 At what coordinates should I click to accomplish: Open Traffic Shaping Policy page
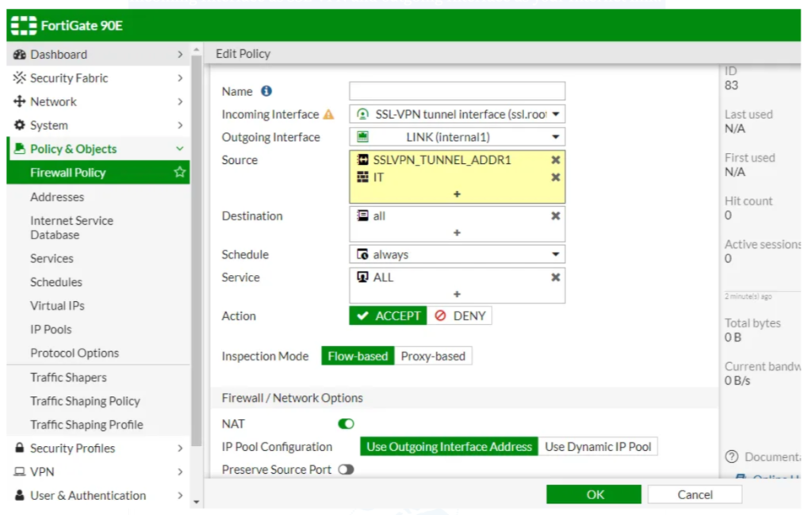coord(85,401)
